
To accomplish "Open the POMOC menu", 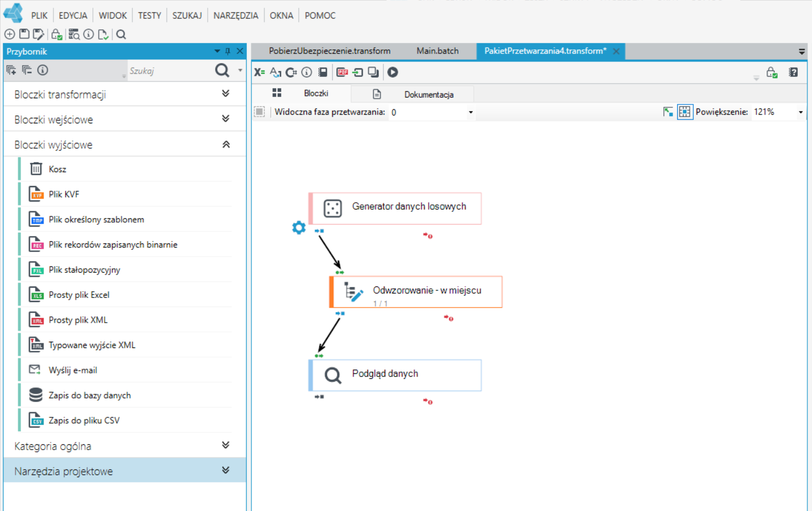I will coord(320,16).
